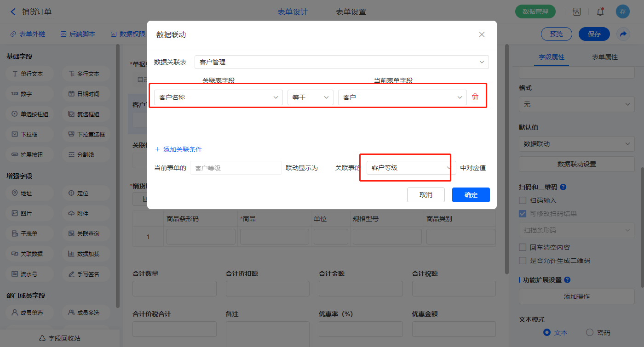Open the 等于 operator dropdown
644x347 pixels.
[310, 97]
